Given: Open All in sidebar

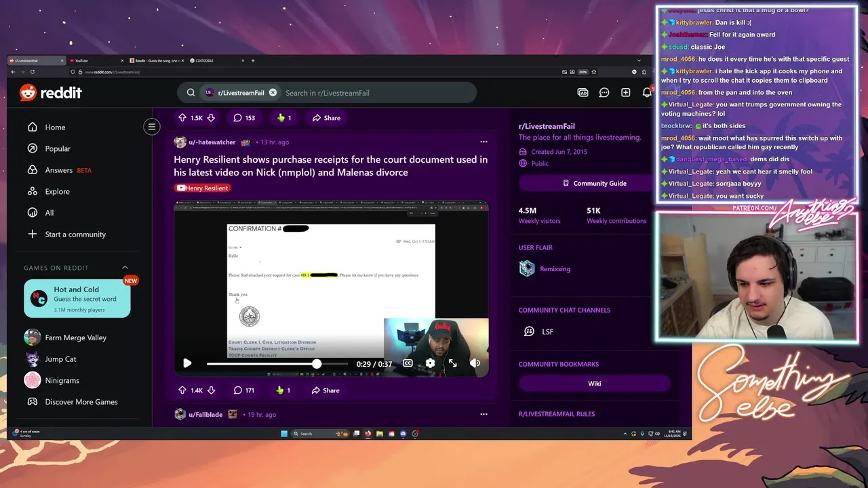Looking at the screenshot, I should coord(49,213).
